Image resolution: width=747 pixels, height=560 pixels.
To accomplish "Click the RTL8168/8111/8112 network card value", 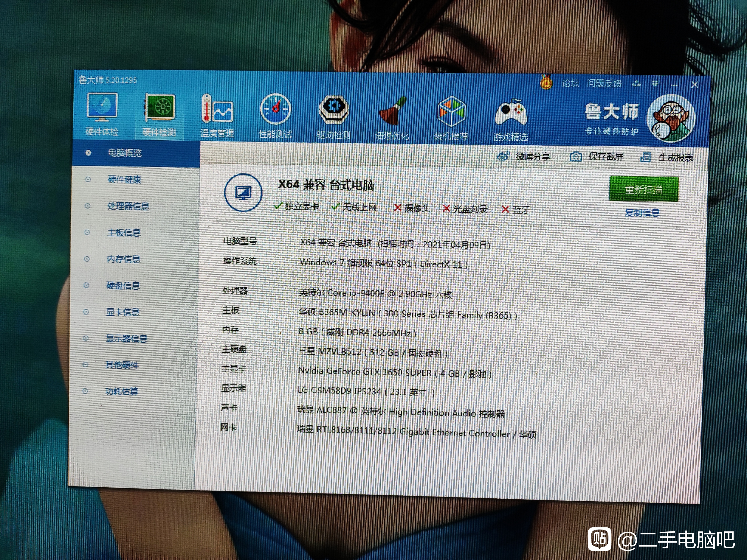I will click(x=416, y=432).
